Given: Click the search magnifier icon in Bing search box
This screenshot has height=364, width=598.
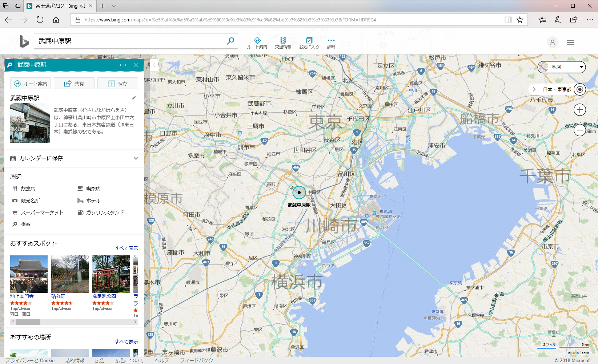Looking at the screenshot, I should point(230,41).
